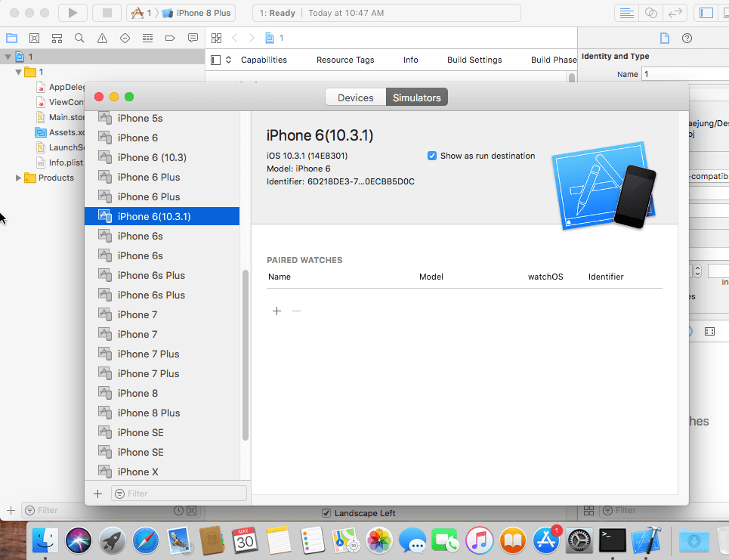This screenshot has height=560, width=729.
Task: Toggle the project and targets list
Action: point(216,60)
